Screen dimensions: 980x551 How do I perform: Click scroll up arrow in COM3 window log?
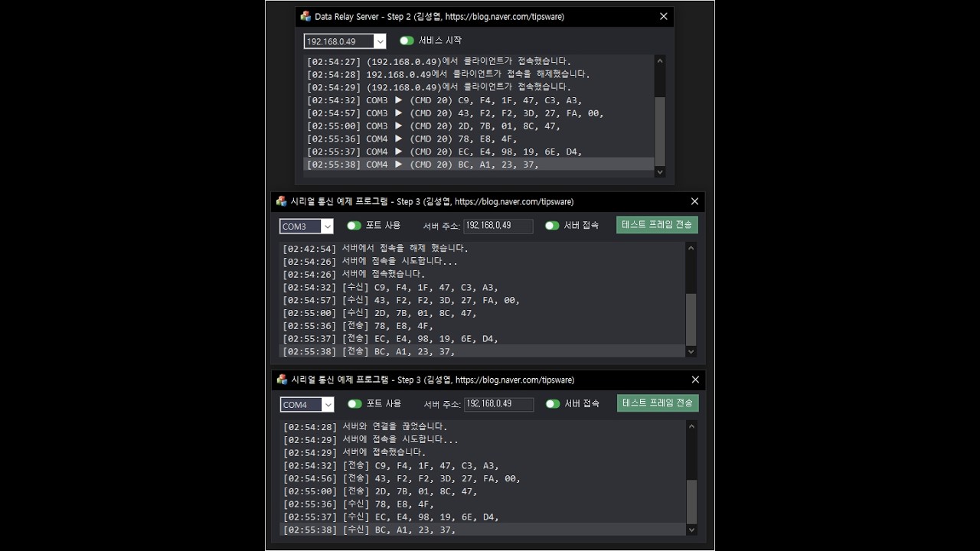point(691,247)
